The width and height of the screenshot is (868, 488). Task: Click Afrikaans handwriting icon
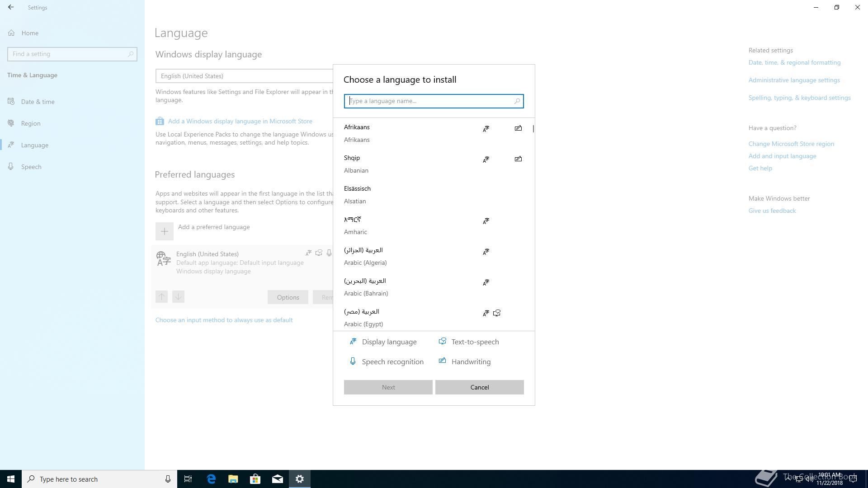point(518,128)
